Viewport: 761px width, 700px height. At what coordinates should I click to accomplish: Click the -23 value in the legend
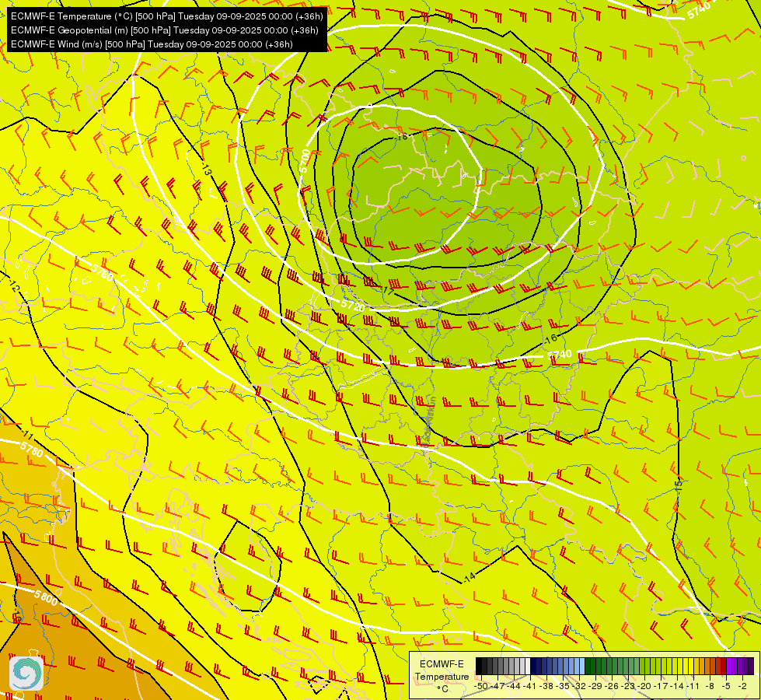(629, 686)
